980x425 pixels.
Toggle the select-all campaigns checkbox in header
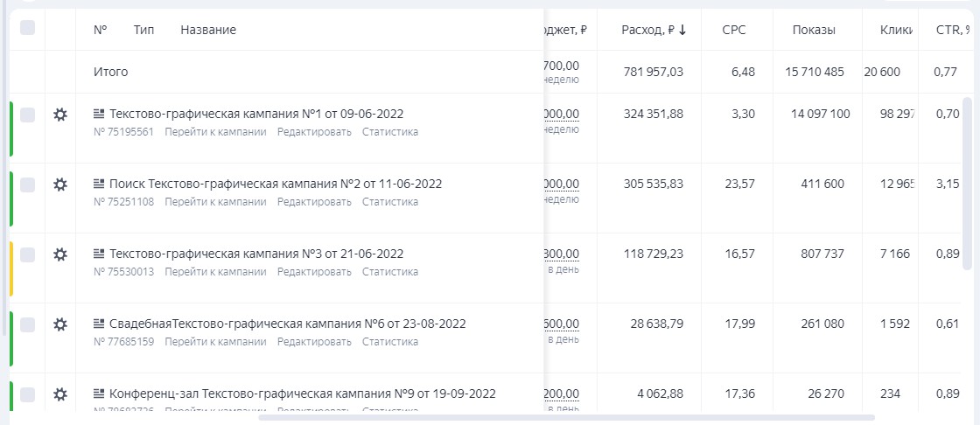(x=27, y=28)
